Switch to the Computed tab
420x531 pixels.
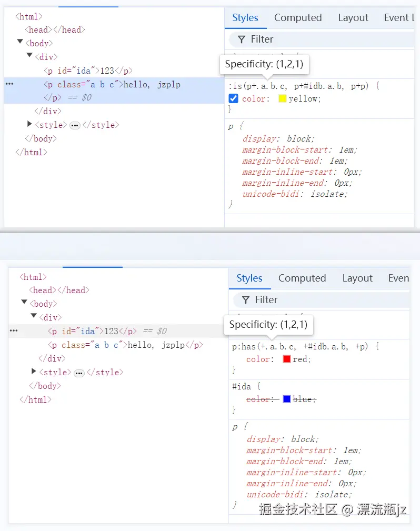pyautogui.click(x=298, y=17)
